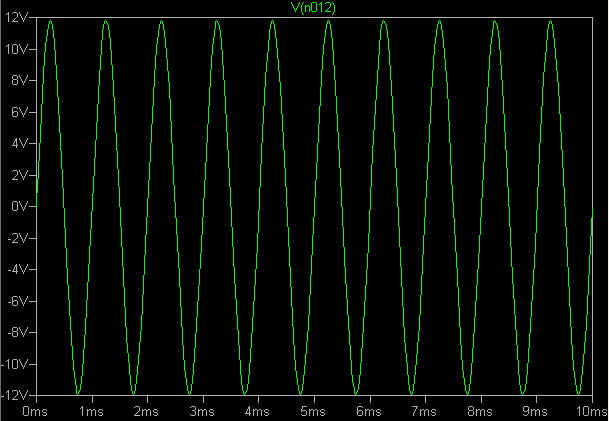Click the 12V vertical axis label
This screenshot has width=609, height=421.
click(x=17, y=17)
